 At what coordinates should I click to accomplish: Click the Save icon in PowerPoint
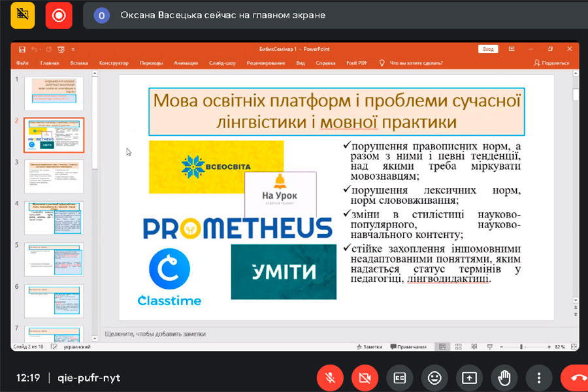[22, 50]
